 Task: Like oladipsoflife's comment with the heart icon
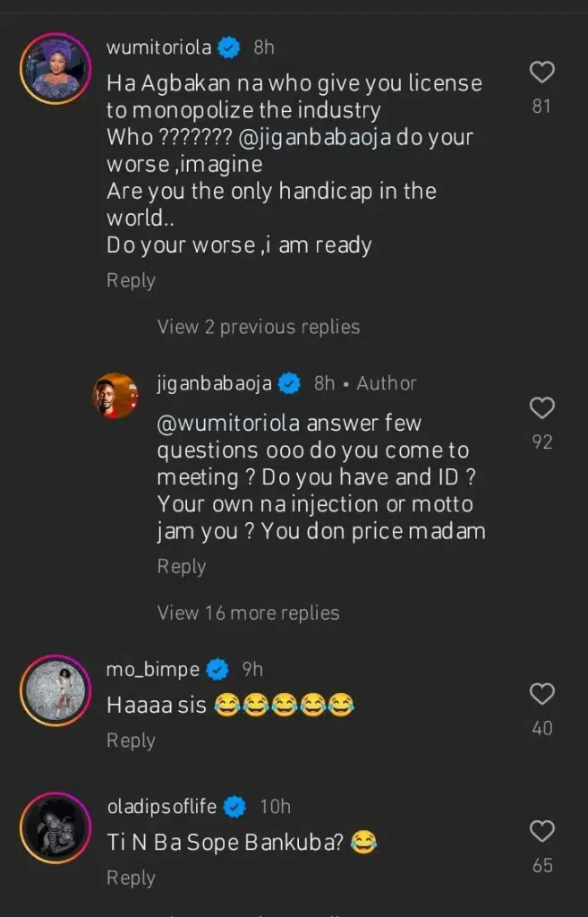point(542,831)
